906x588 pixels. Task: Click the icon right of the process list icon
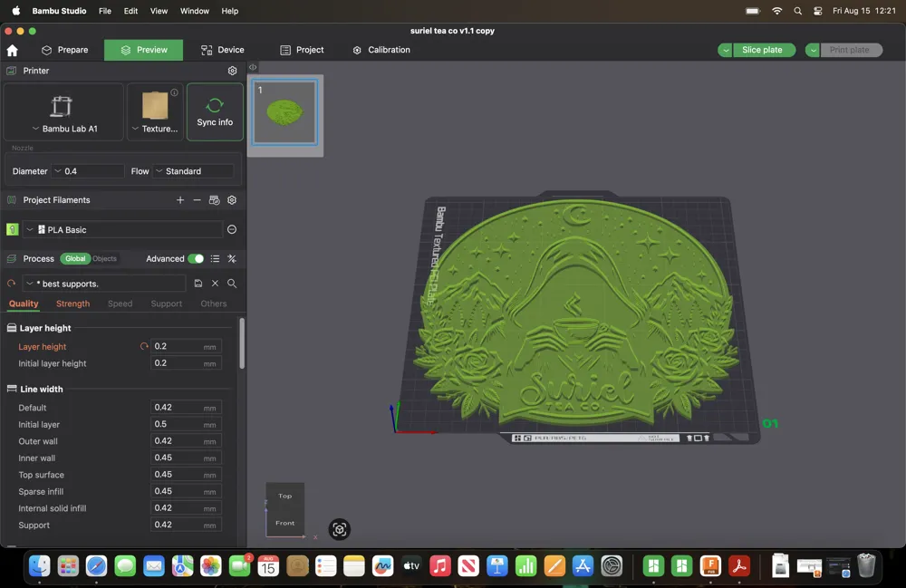[232, 259]
